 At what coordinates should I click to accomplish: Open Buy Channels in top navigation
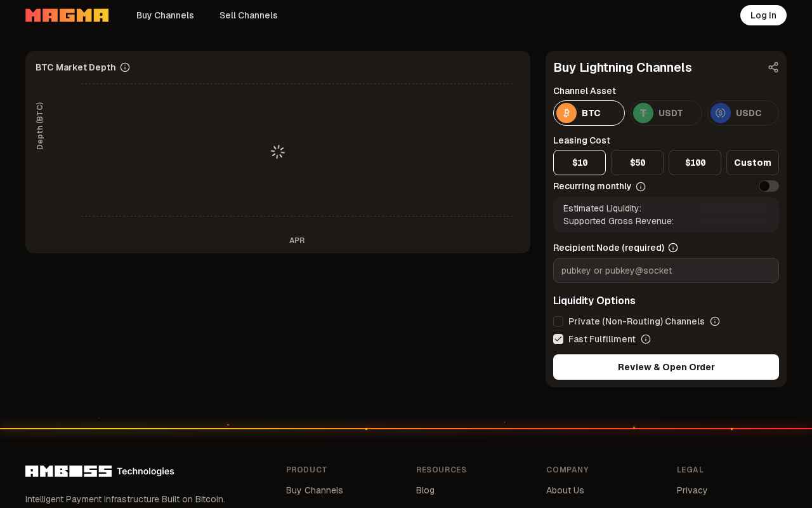pyautogui.click(x=165, y=15)
